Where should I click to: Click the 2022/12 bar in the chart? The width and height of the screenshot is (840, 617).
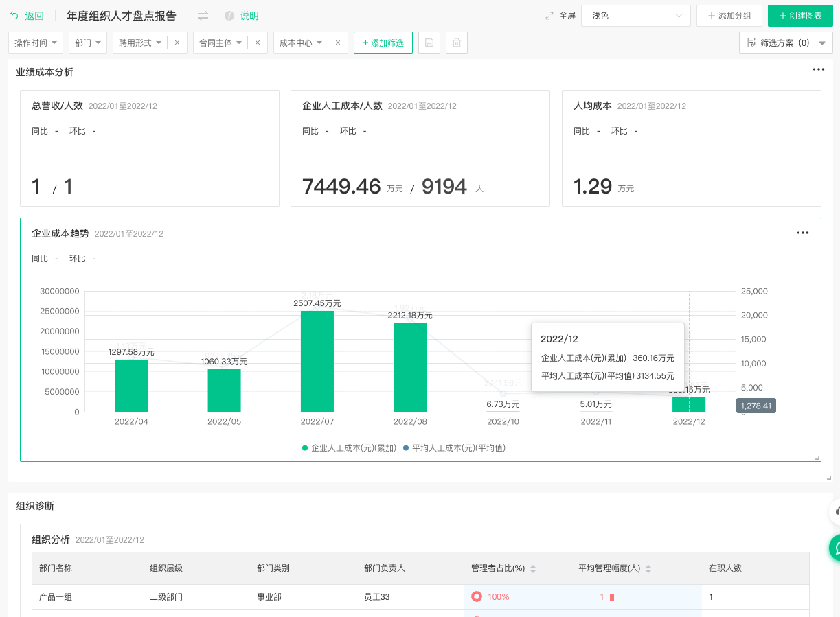point(689,404)
